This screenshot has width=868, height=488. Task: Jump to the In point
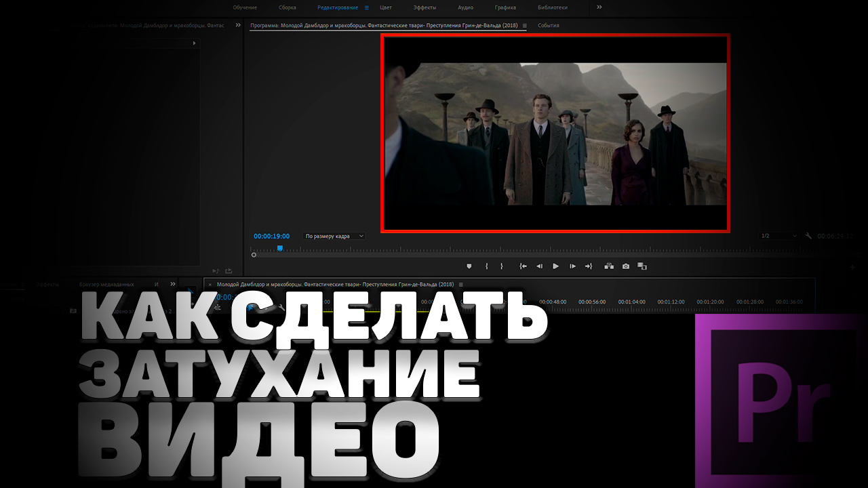click(x=523, y=266)
